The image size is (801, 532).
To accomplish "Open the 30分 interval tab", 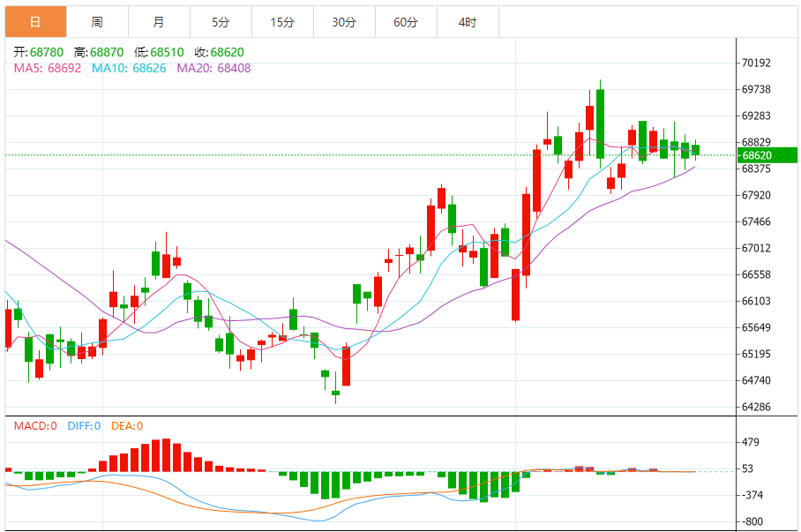I will [344, 22].
